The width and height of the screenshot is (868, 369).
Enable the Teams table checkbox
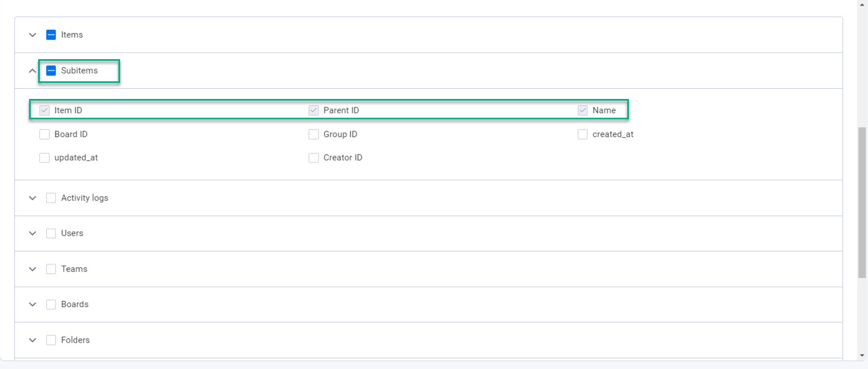coord(51,270)
